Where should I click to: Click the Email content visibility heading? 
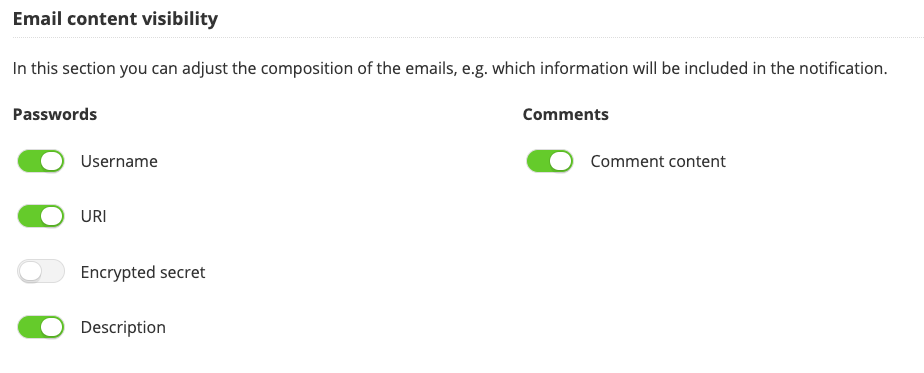click(x=116, y=19)
